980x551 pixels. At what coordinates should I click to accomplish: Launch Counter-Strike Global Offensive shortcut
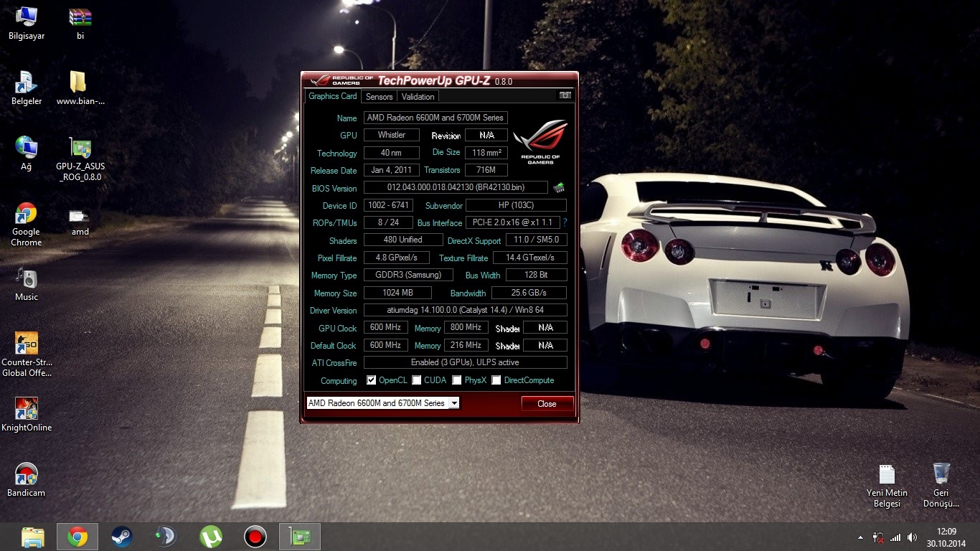(x=27, y=355)
